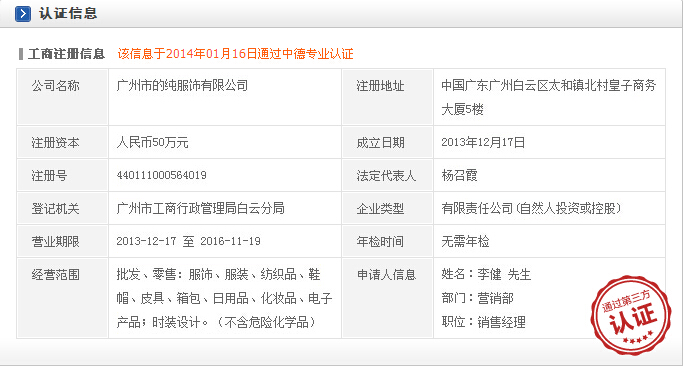Click the 成立日期 label cell
The height and width of the screenshot is (366, 684).
388,142
